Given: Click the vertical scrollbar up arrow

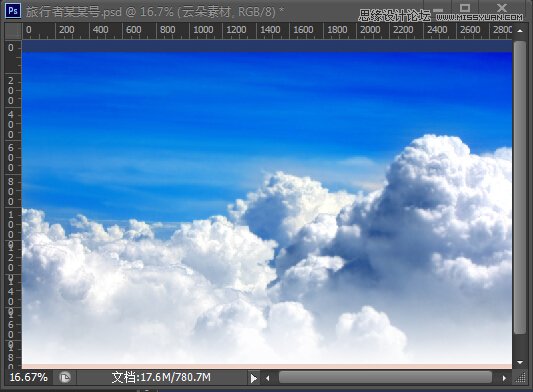Looking at the screenshot, I should pos(520,31).
